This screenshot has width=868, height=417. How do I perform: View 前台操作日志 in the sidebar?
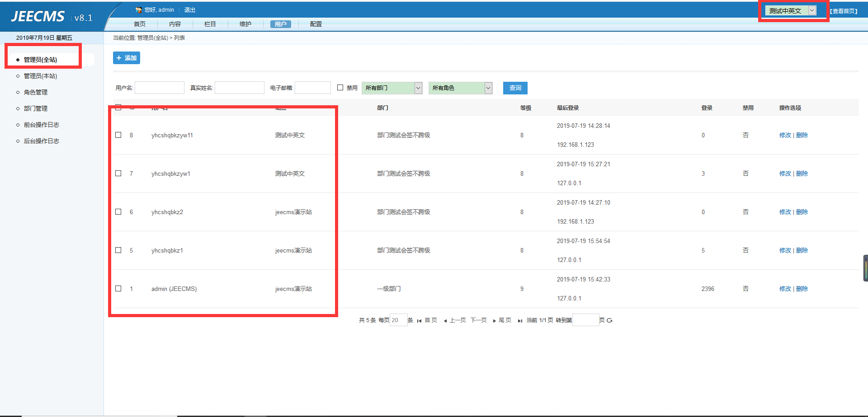point(42,125)
